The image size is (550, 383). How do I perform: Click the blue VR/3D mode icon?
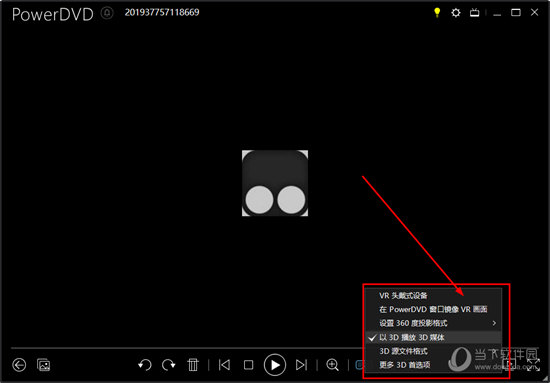point(360,365)
